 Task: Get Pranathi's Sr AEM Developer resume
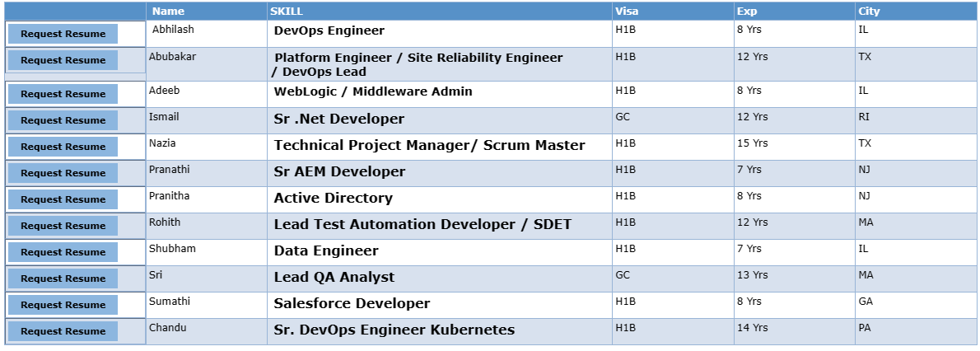pos(63,173)
